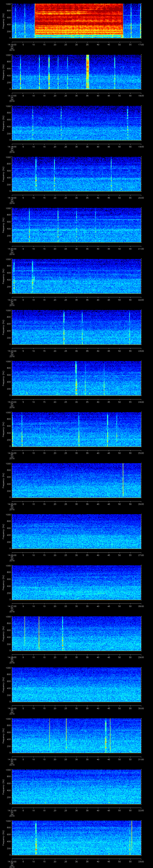The height and width of the screenshot is (868, 153).
Task: Click the 33:00 end time label
Action: point(141,861)
